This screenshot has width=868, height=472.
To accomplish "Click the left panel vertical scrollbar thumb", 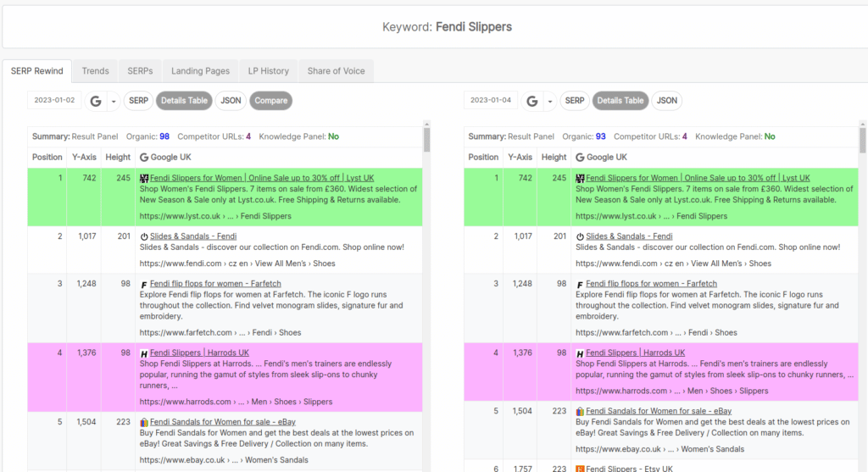I will [427, 140].
